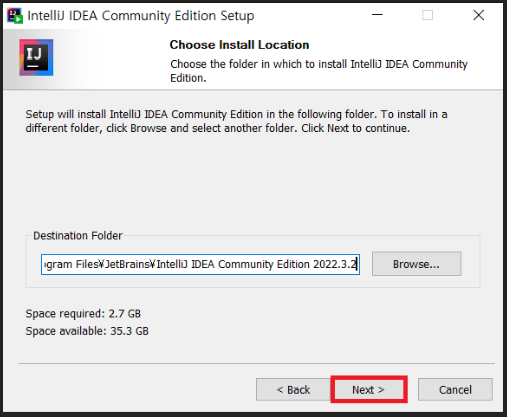The width and height of the screenshot is (507, 417).
Task: Click the 'Space required: 2.7 GB' text
Action: coord(83,314)
